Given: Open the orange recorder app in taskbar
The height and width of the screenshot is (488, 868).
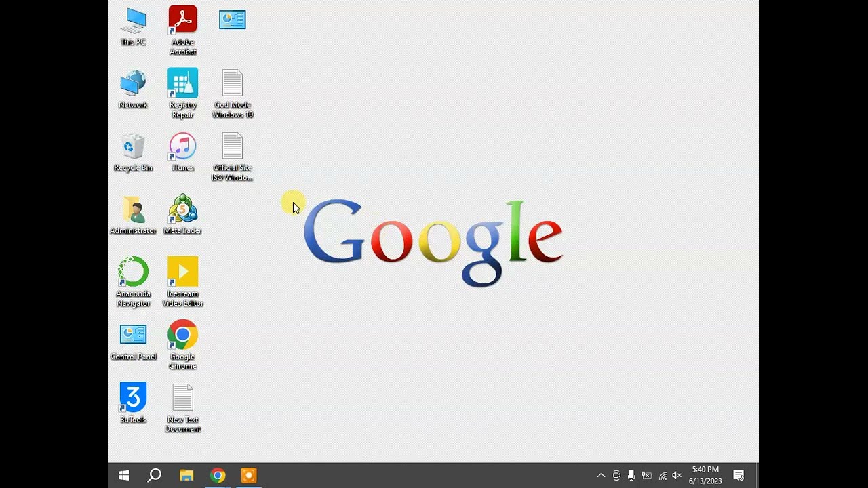Looking at the screenshot, I should tap(249, 476).
